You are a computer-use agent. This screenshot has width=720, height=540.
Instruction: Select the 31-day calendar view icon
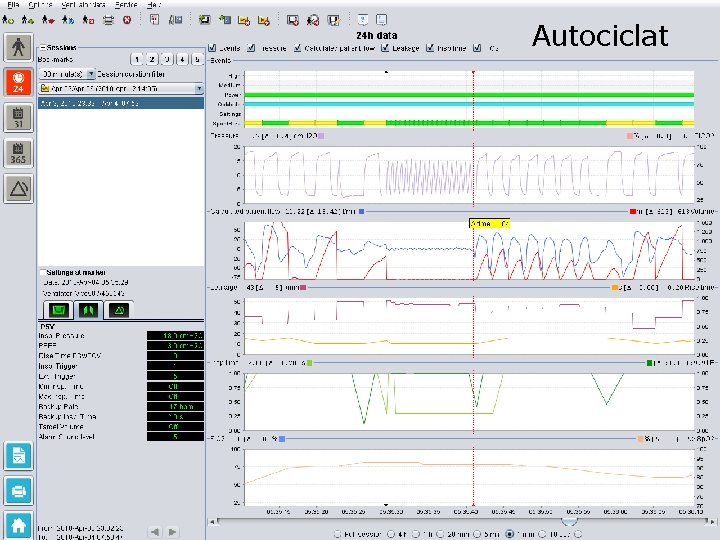(17, 118)
